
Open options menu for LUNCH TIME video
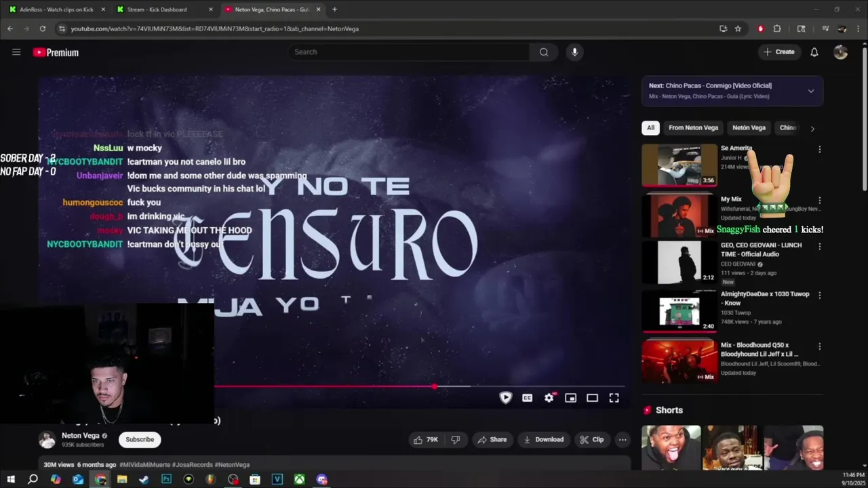coord(819,247)
